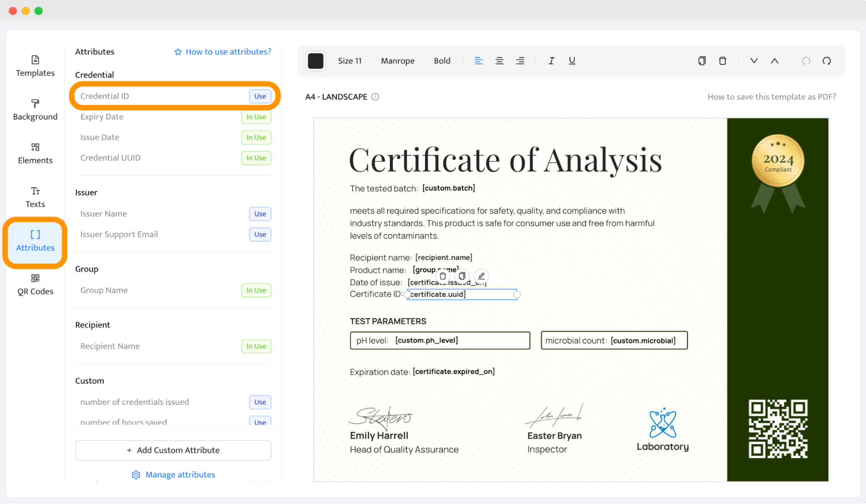The width and height of the screenshot is (866, 504).
Task: Select the [custom.batch] placeholder
Action: click(448, 188)
